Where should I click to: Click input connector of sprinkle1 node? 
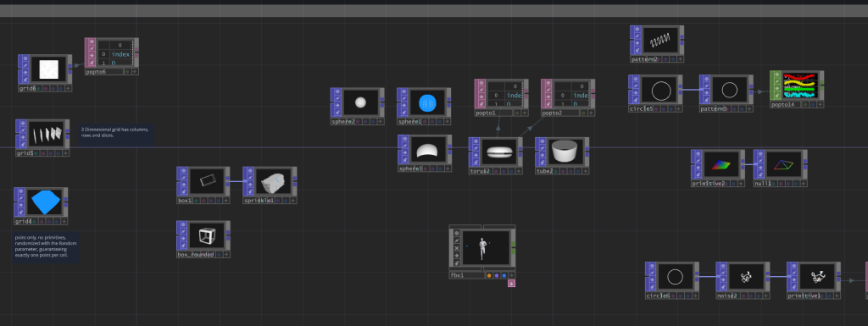click(x=246, y=181)
